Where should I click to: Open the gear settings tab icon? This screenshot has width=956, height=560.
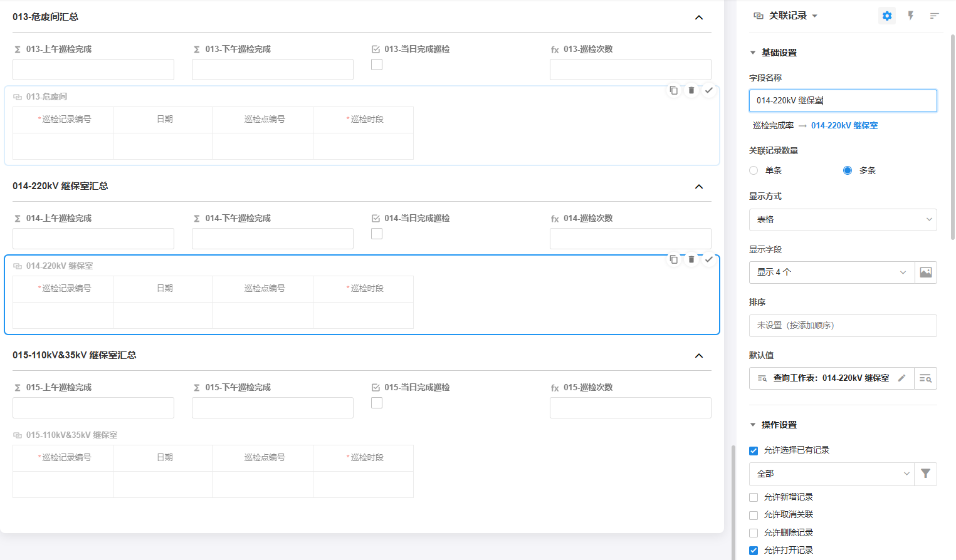[886, 16]
